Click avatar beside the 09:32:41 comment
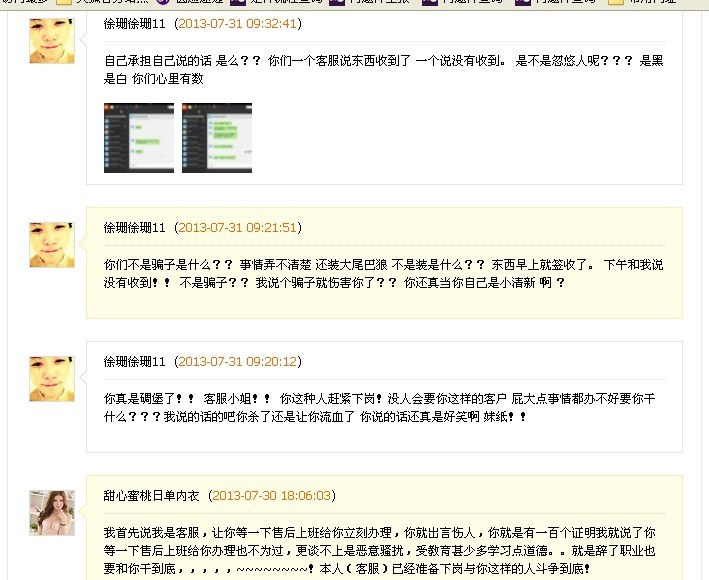Image resolution: width=709 pixels, height=580 pixels. (x=52, y=41)
